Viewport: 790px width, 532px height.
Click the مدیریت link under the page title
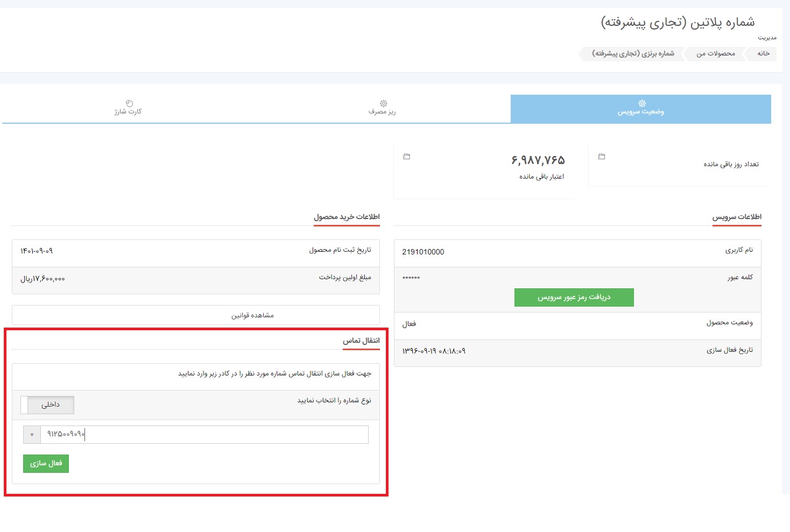coord(768,37)
